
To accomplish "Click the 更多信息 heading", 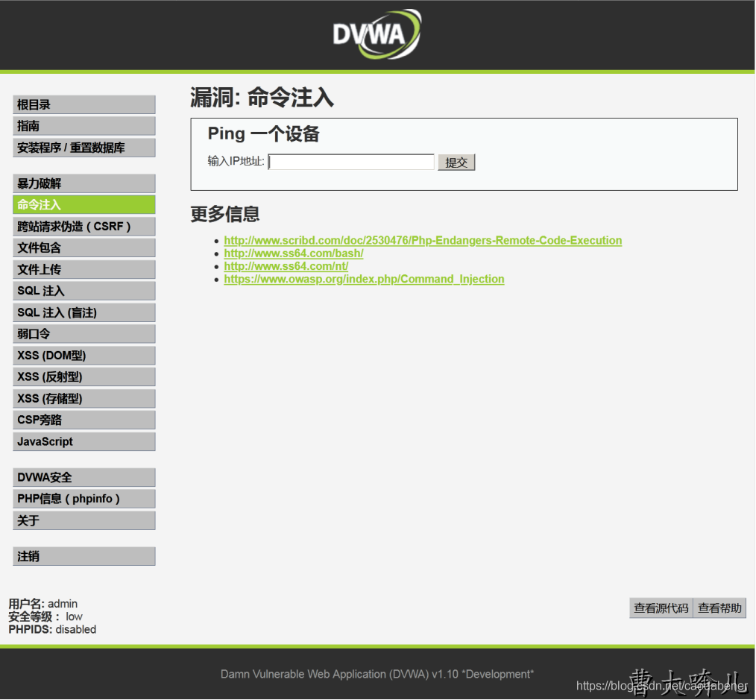I will (x=224, y=214).
